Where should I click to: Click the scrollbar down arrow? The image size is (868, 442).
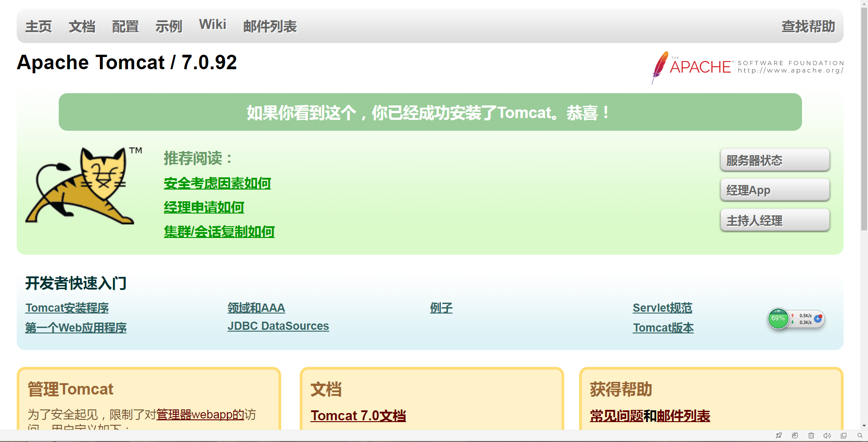(x=864, y=426)
